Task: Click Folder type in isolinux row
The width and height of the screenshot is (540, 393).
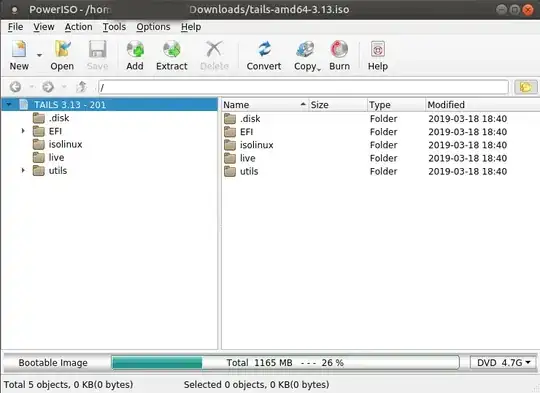Action: [x=383, y=145]
